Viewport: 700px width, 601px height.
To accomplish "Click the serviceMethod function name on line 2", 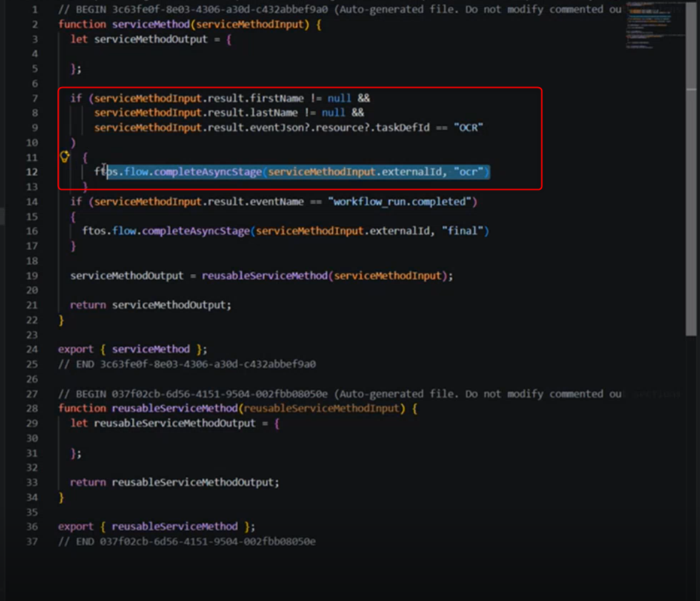I will tap(151, 24).
